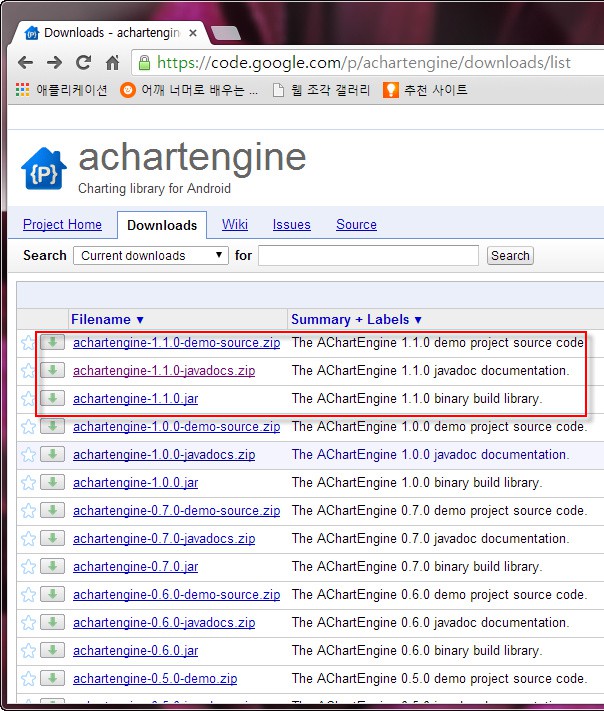
Task: Star the achartengine-0.7.0.jar row
Action: tap(28, 567)
